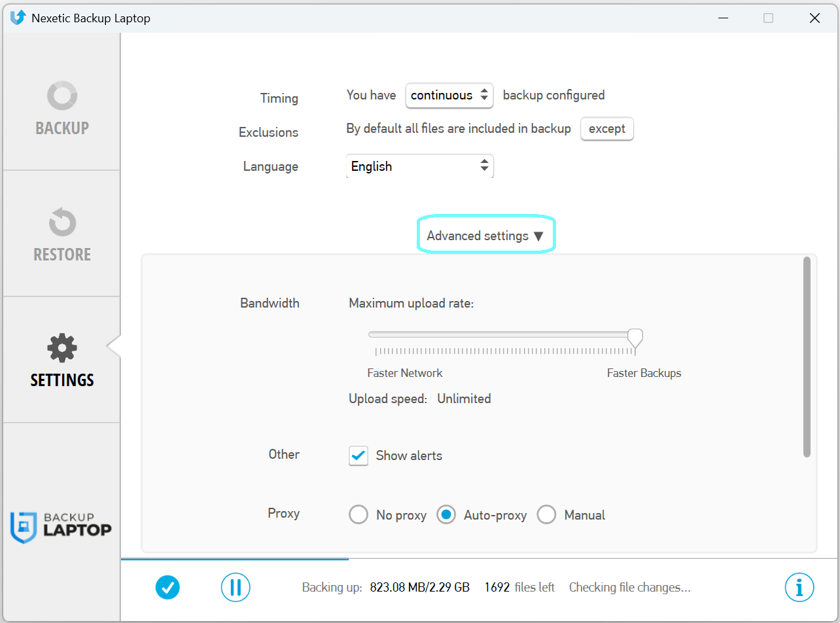The height and width of the screenshot is (623, 840).
Task: Click the Language label
Action: pyautogui.click(x=271, y=166)
